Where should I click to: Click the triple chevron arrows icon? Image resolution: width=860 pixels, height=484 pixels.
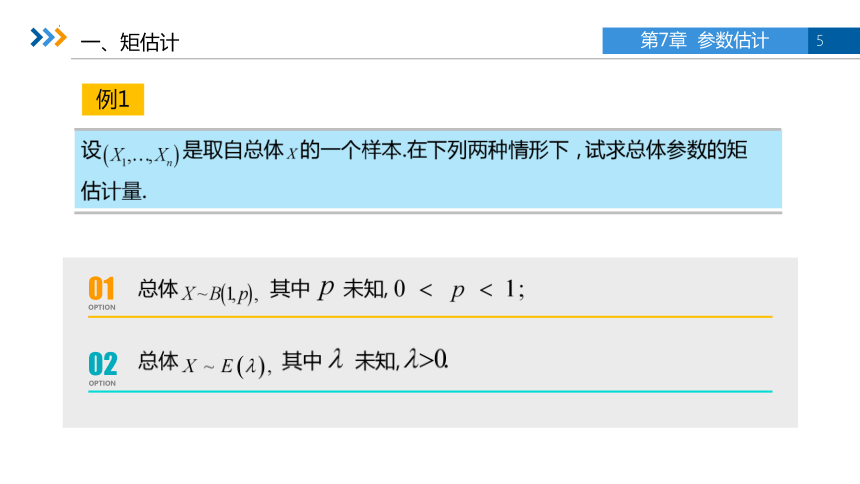click(48, 37)
